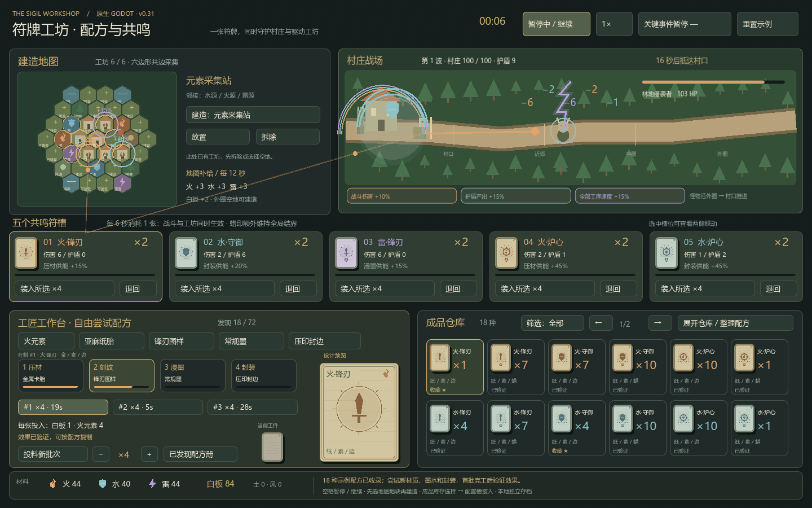Screen dimensions: 812x508
Task: Select the 04 火·炉心 card icon
Action: pos(506,252)
